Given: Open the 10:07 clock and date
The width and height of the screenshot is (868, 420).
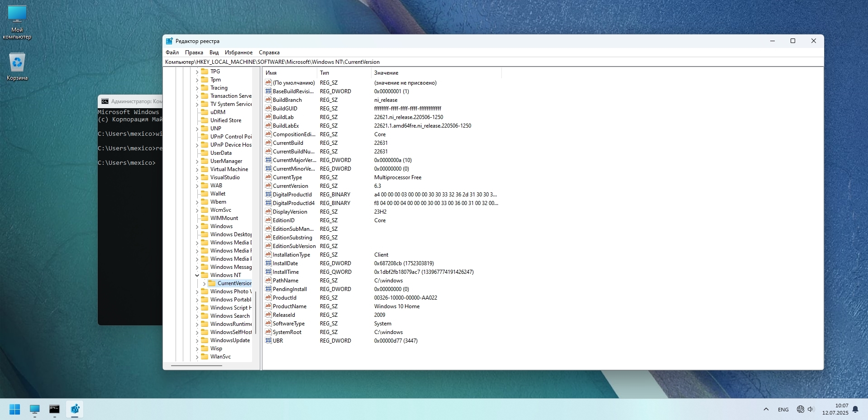Looking at the screenshot, I should [835, 409].
